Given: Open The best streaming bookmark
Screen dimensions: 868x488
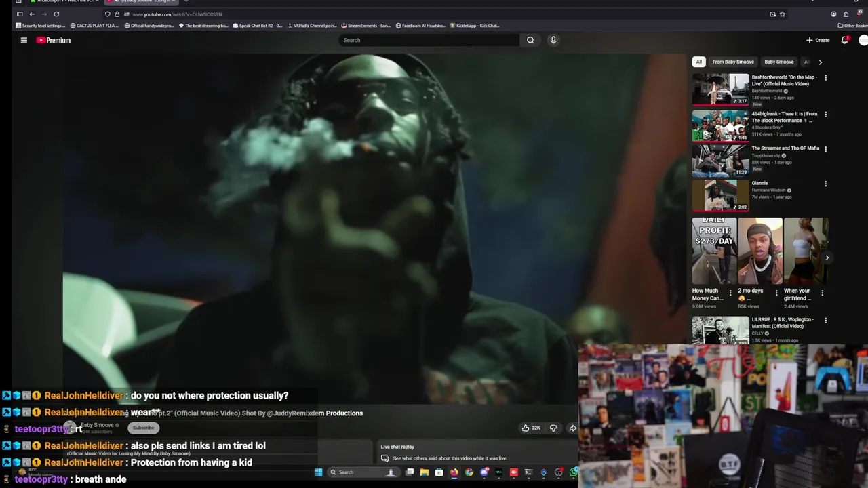Looking at the screenshot, I should click(x=203, y=26).
